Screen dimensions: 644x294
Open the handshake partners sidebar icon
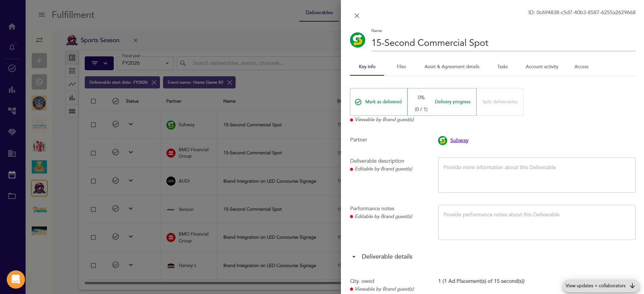pyautogui.click(x=12, y=132)
